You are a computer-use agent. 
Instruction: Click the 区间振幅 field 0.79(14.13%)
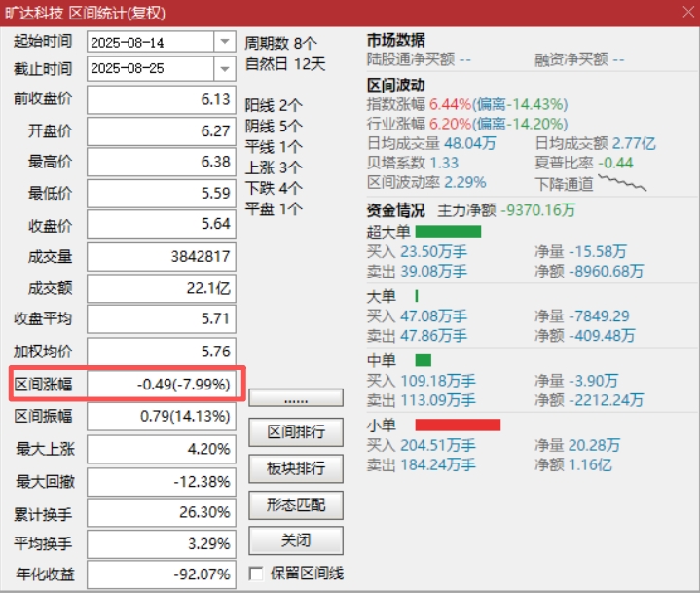coord(162,416)
